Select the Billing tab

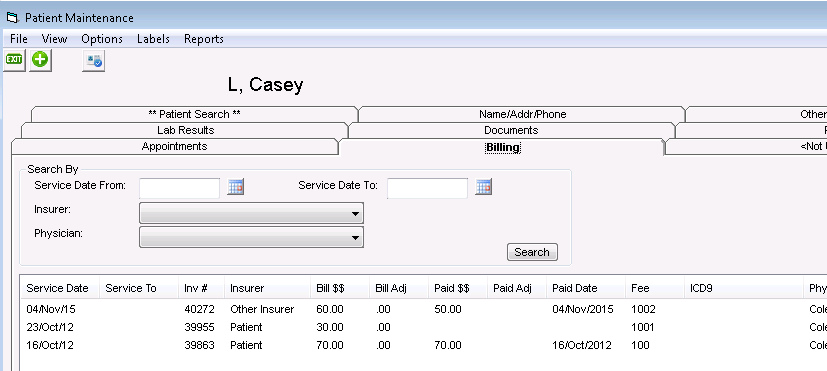tap(502, 148)
